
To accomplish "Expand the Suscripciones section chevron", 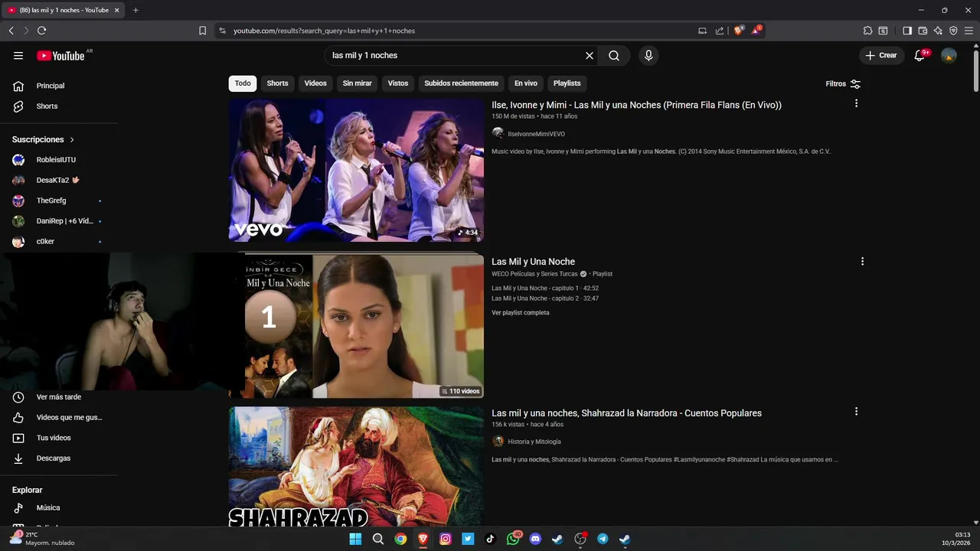I will click(x=72, y=139).
